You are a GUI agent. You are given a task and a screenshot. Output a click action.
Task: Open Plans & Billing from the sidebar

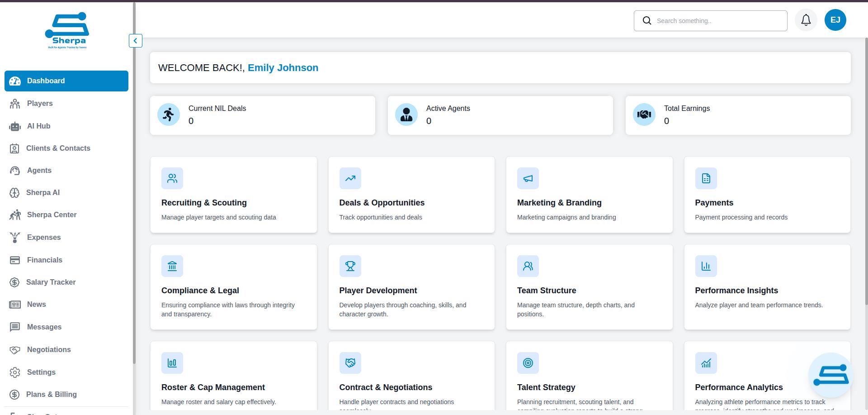click(51, 394)
